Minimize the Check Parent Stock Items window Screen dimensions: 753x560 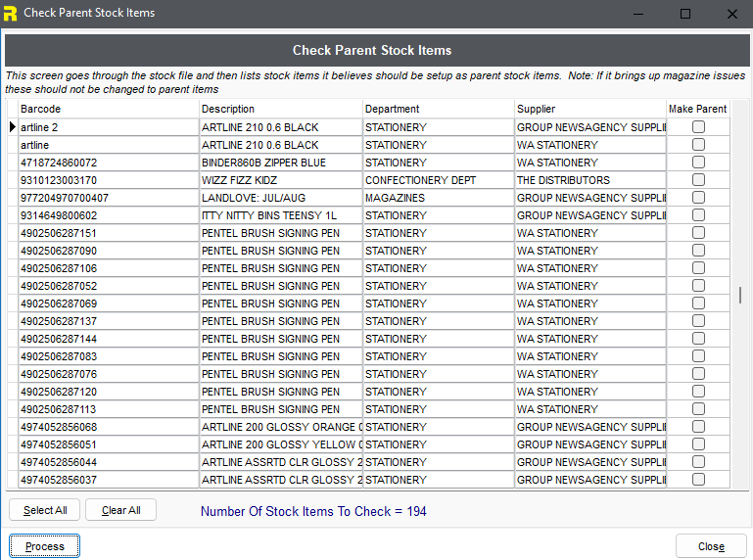[639, 14]
